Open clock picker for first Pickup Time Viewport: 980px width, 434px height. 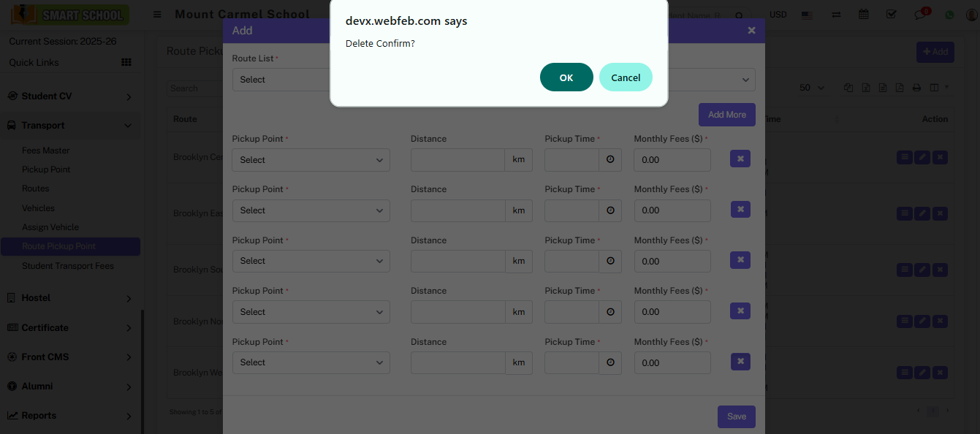[x=610, y=160]
